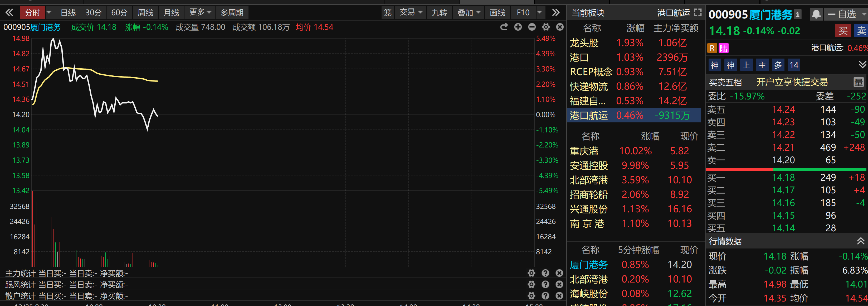Viewport: 868px width, 306px height.
Task: Click the red 买 buy button
Action: pos(843,31)
